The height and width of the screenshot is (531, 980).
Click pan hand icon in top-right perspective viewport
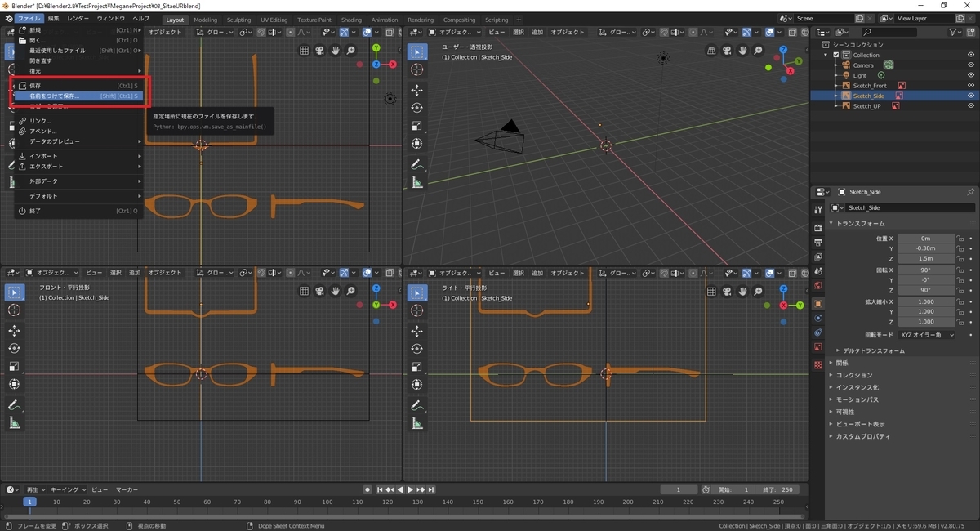pos(743,50)
